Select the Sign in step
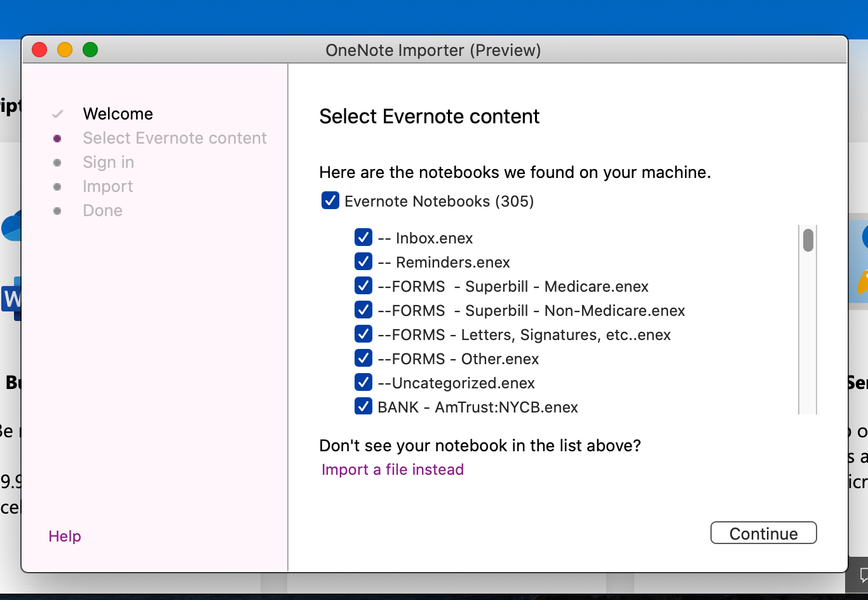Viewport: 868px width, 600px height. coord(109,162)
